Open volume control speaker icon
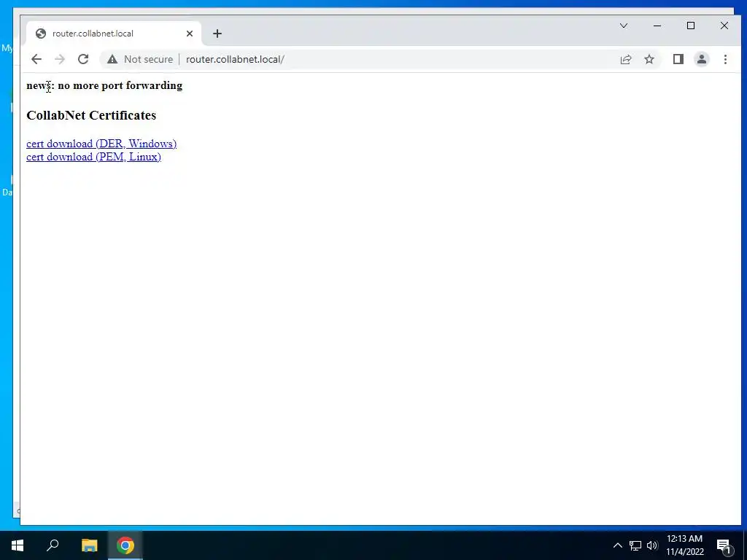The height and width of the screenshot is (560, 747). 652,545
